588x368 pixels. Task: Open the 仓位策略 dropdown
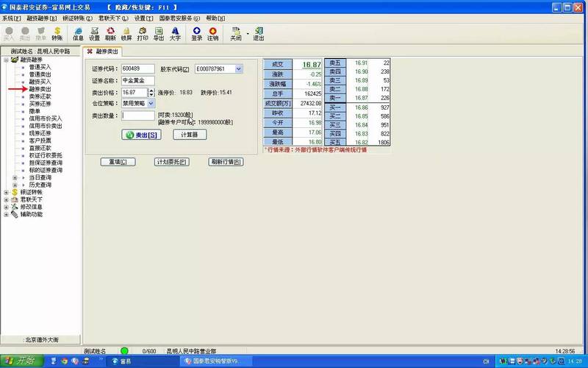[x=151, y=103]
